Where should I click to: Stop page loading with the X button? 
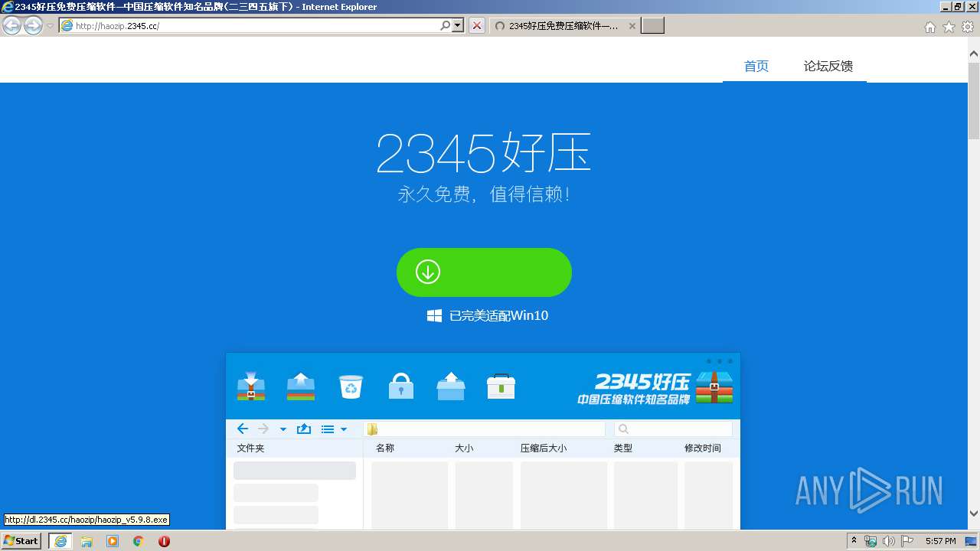pos(477,26)
